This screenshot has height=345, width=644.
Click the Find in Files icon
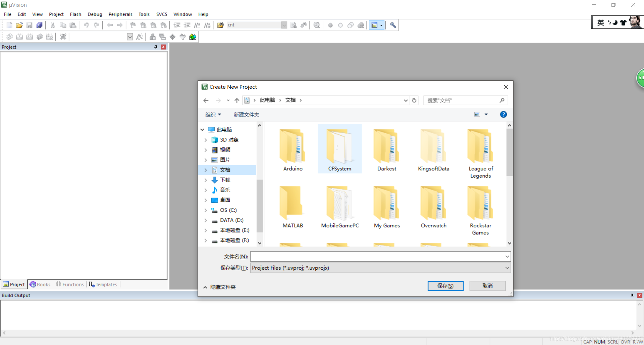click(x=220, y=25)
